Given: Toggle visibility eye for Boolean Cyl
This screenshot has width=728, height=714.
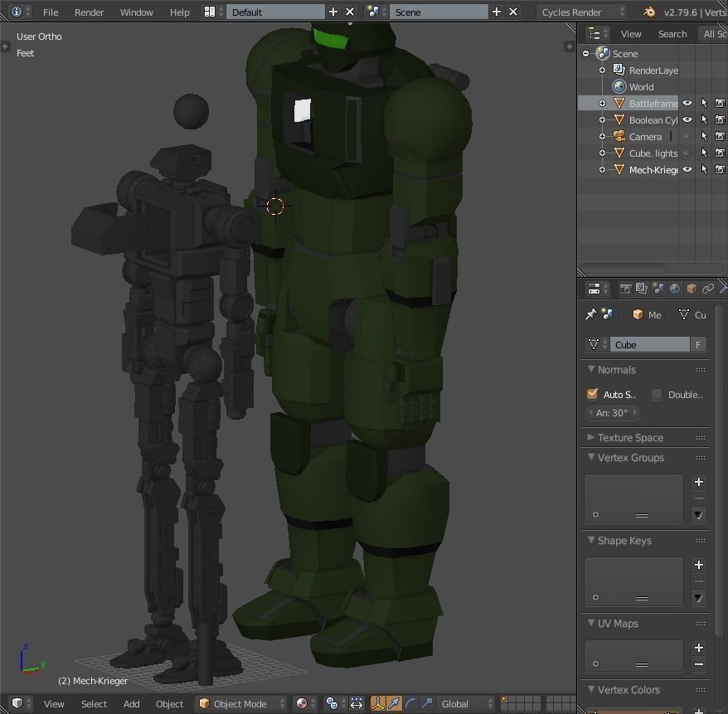Looking at the screenshot, I should click(687, 119).
